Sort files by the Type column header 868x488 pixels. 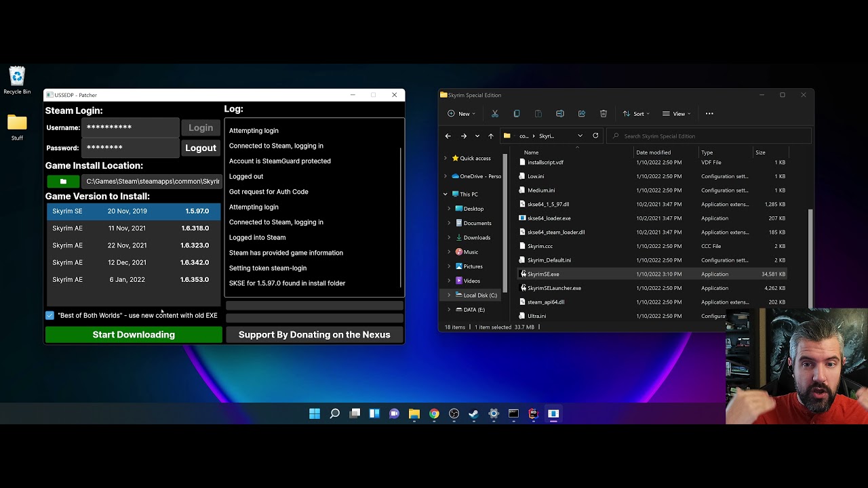[707, 152]
